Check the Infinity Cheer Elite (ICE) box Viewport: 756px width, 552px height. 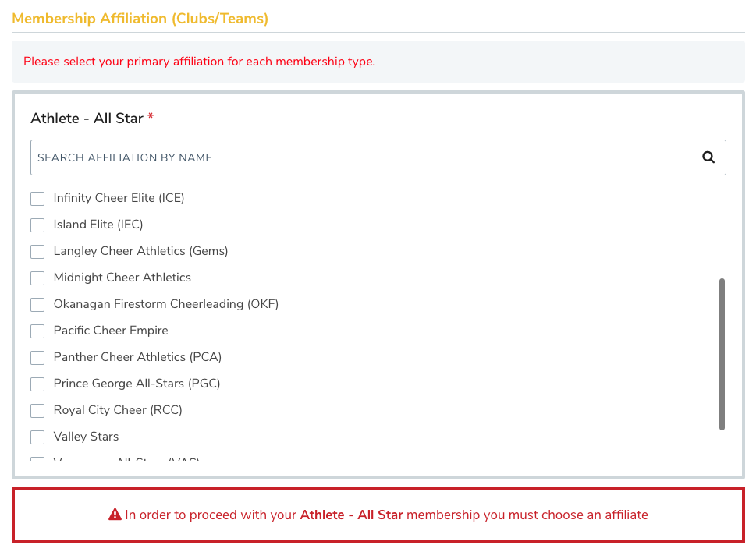click(x=37, y=199)
